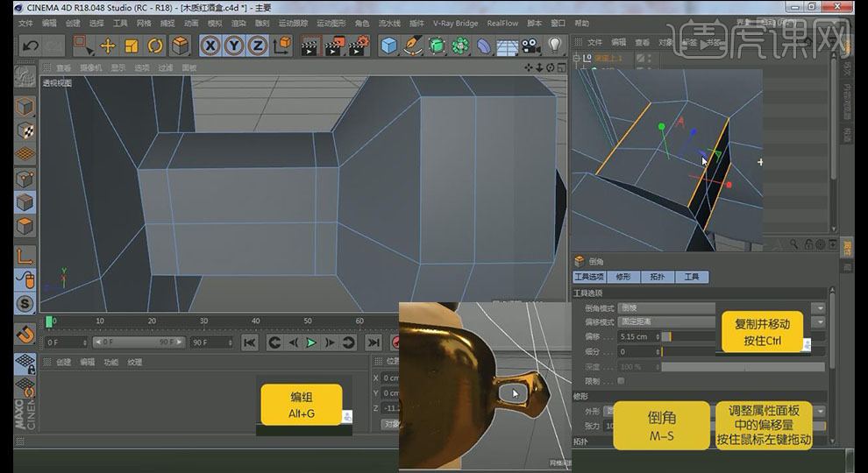868x473 pixels.
Task: Open the 运动图形 menu
Action: 331,24
